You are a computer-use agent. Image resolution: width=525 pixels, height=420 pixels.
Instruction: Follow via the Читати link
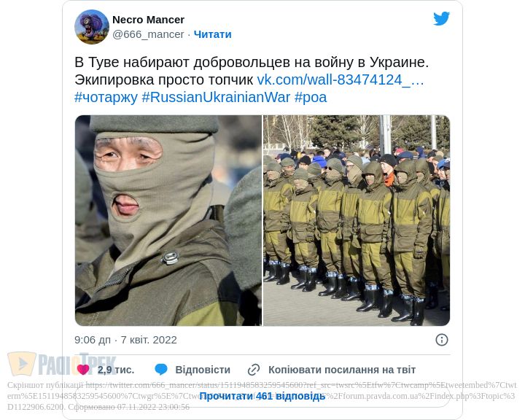coord(213,34)
